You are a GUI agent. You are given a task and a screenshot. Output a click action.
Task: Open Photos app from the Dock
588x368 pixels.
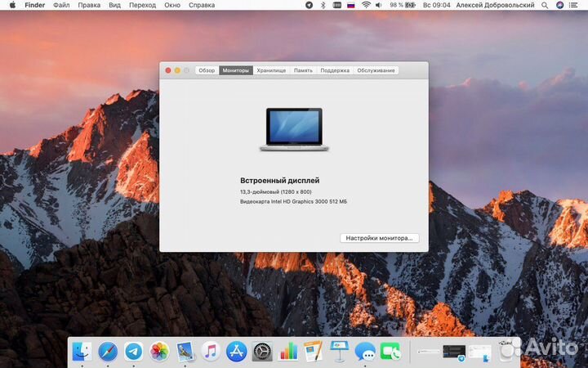point(159,352)
